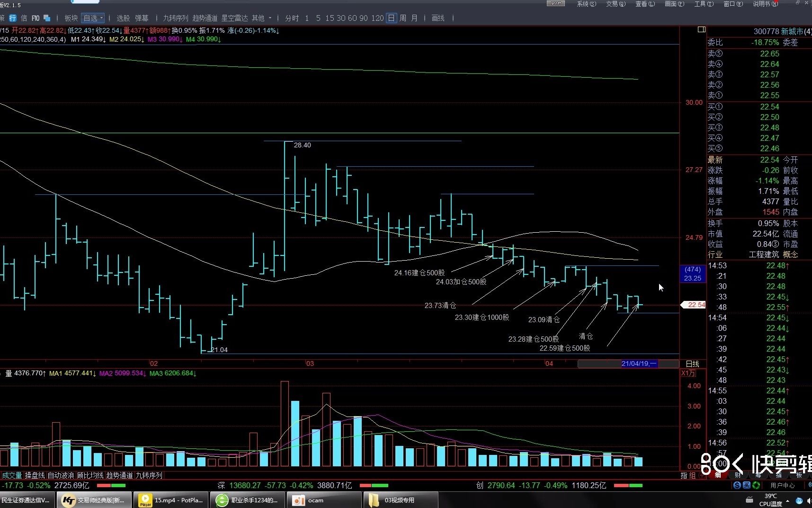The image size is (812, 508).
Task: Open the 画面(P) menu
Action: pyautogui.click(x=674, y=4)
